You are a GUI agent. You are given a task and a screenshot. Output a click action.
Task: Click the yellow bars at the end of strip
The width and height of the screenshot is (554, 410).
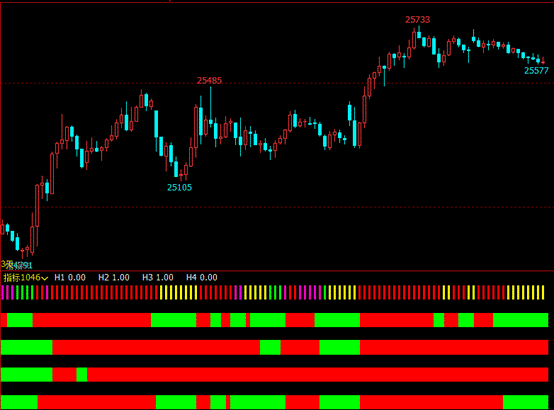pyautogui.click(x=526, y=293)
